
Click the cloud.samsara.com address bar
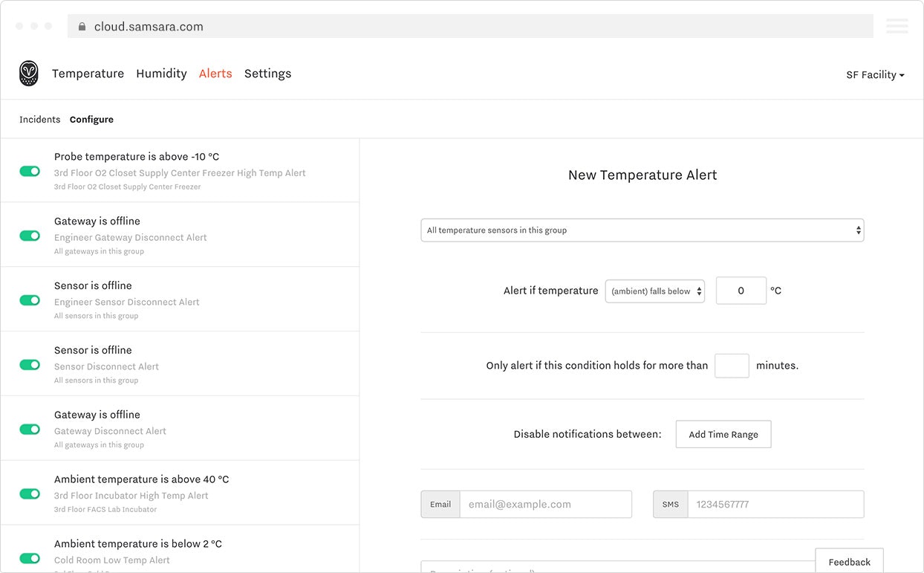click(470, 26)
